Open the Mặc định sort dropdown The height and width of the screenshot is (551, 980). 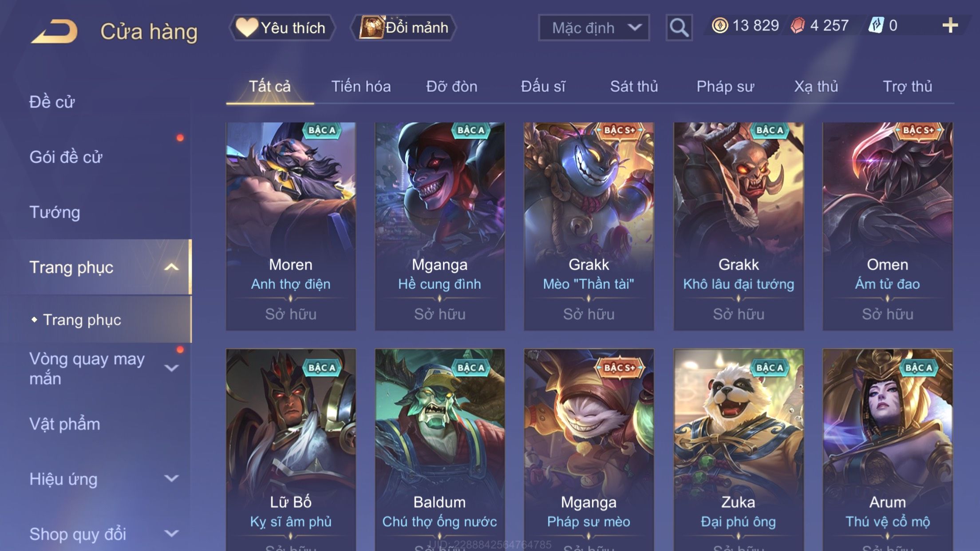[594, 28]
